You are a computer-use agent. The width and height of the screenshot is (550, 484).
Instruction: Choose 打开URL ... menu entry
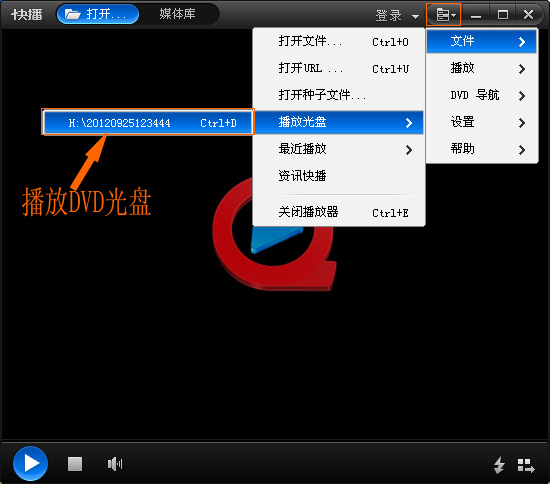(x=339, y=68)
